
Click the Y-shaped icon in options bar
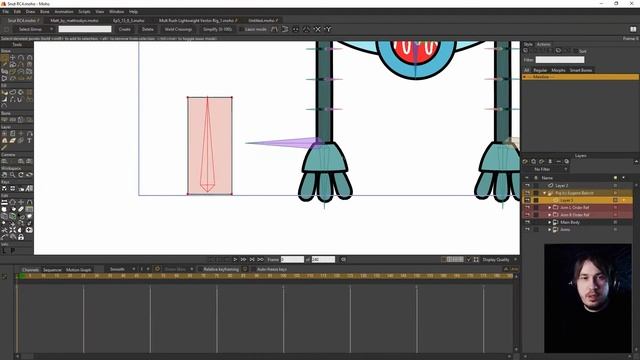[x=328, y=29]
